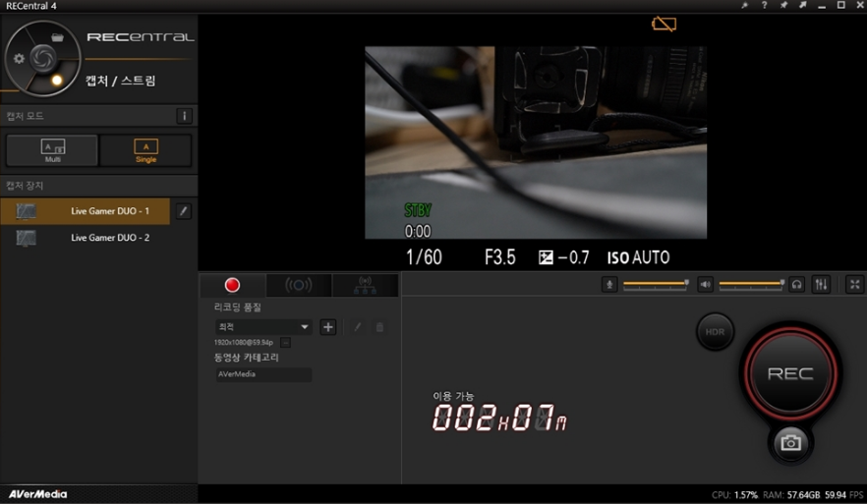This screenshot has width=867, height=504.
Task: Click the pin icon in title bar
Action: click(783, 6)
